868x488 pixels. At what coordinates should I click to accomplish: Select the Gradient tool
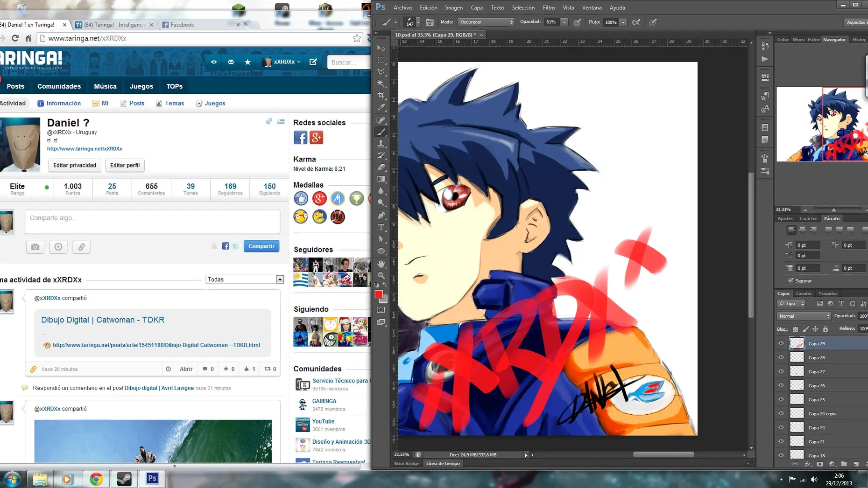(381, 179)
